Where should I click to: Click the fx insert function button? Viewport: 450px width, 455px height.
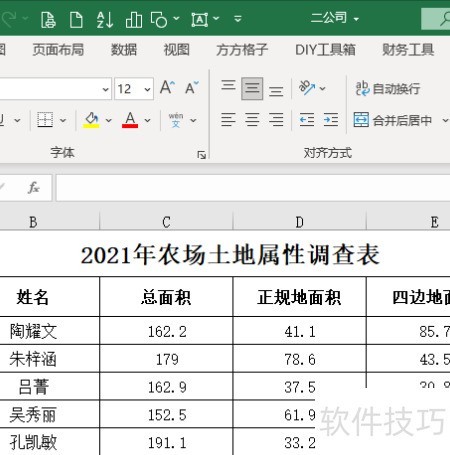[x=34, y=188]
